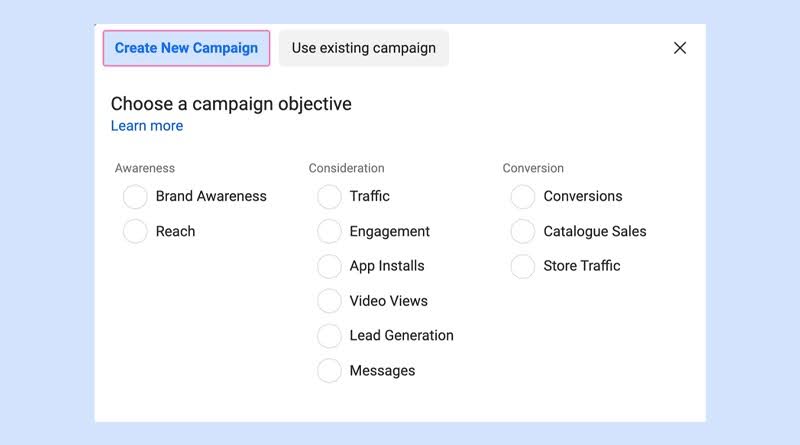Switch to Create New Campaign tab
Viewport: 800px width, 445px height.
pos(186,48)
